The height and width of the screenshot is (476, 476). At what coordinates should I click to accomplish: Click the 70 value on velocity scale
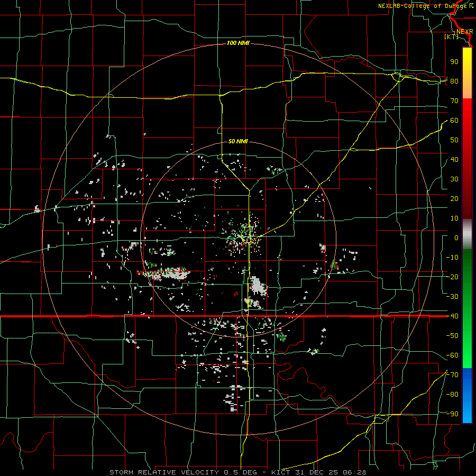click(454, 101)
